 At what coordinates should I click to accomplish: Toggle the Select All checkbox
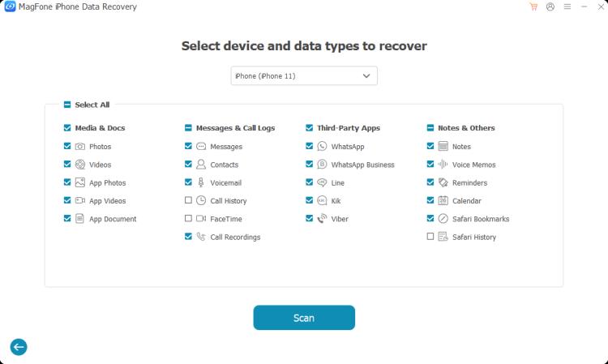[x=67, y=105]
